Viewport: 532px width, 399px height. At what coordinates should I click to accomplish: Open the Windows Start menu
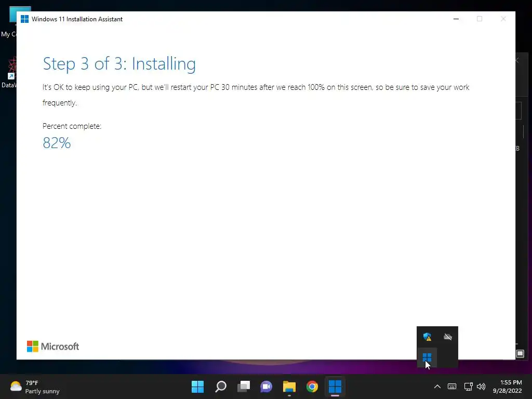tap(197, 387)
